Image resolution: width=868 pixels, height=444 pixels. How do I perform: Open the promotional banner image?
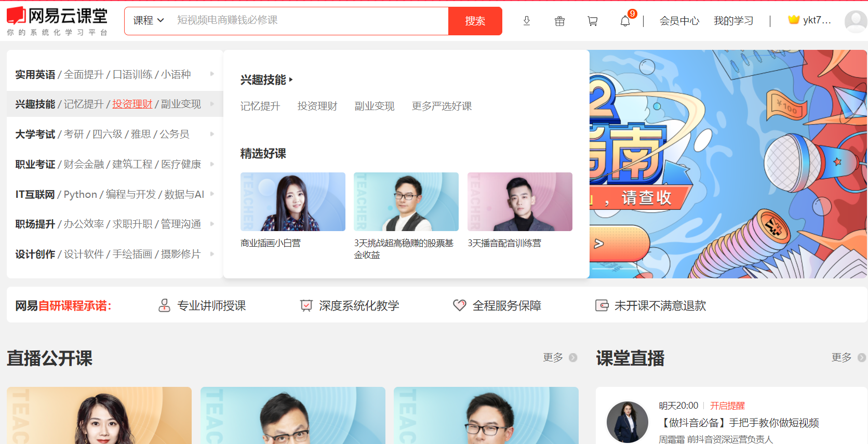pyautogui.click(x=728, y=164)
